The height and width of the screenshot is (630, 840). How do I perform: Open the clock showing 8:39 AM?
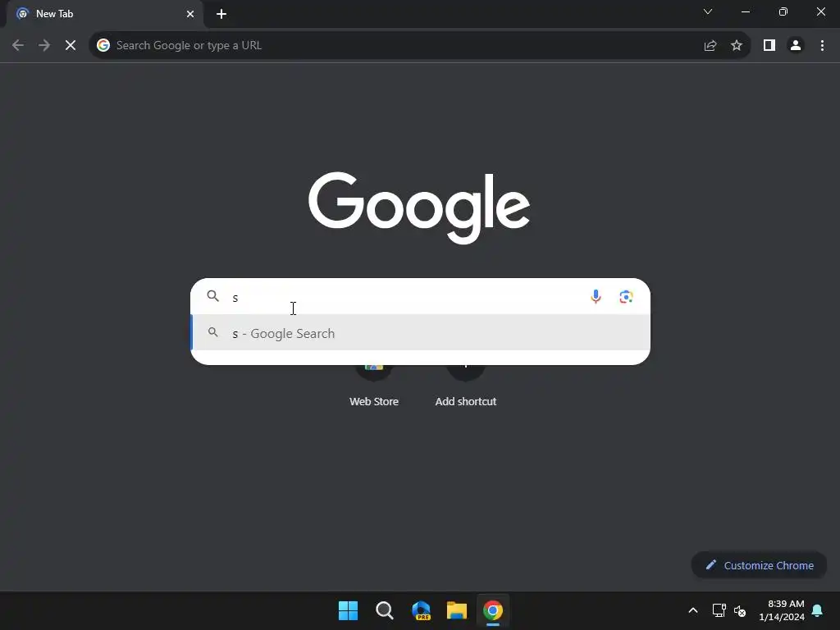(782, 610)
